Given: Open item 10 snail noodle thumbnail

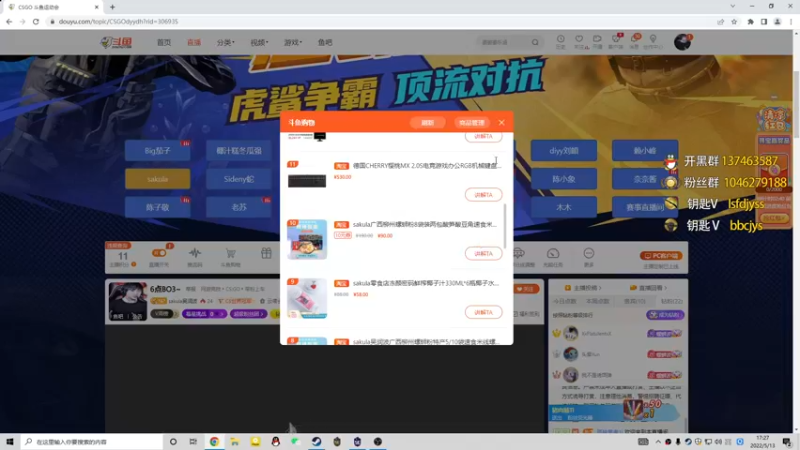Looking at the screenshot, I should tap(307, 239).
